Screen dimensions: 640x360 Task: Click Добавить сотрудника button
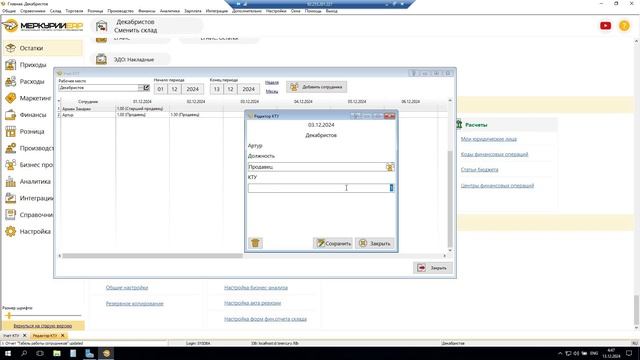coord(317,87)
